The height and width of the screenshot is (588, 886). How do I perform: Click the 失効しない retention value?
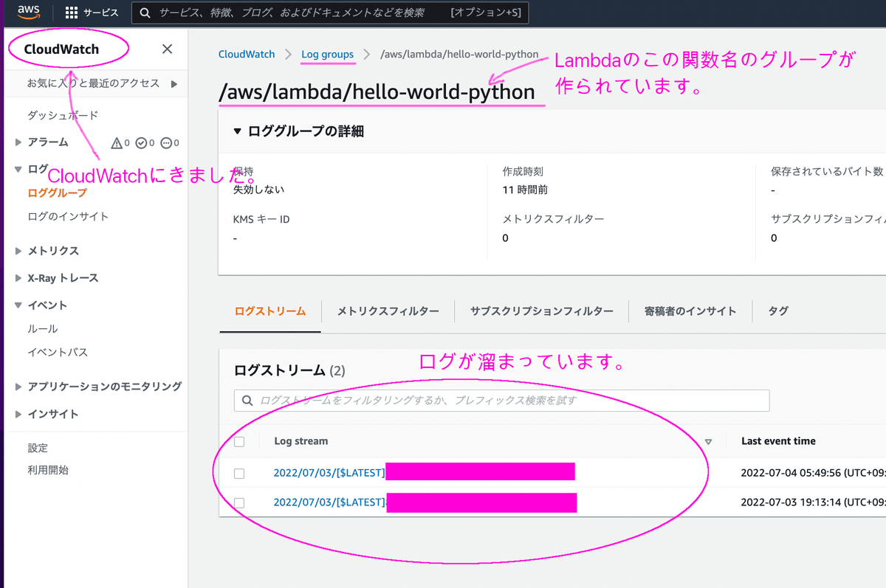click(x=258, y=190)
